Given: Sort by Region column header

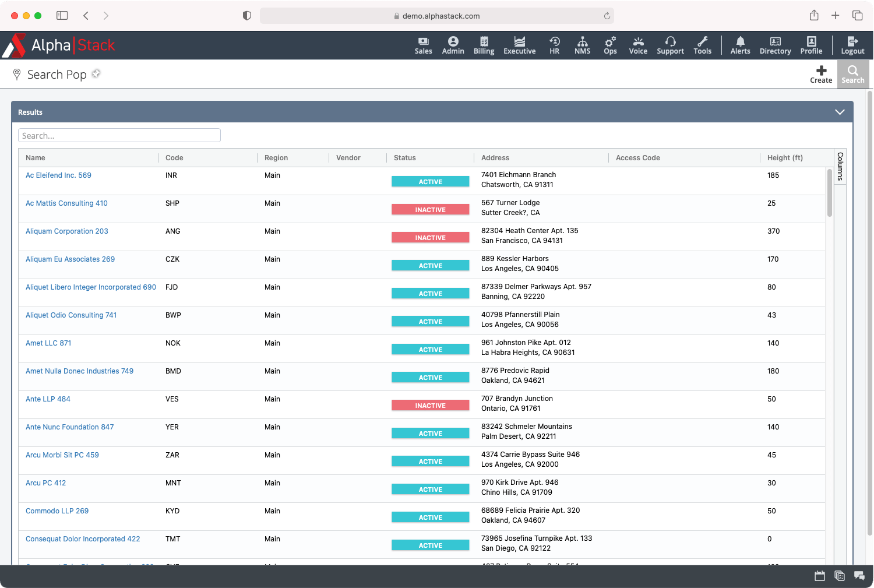Looking at the screenshot, I should pos(276,158).
